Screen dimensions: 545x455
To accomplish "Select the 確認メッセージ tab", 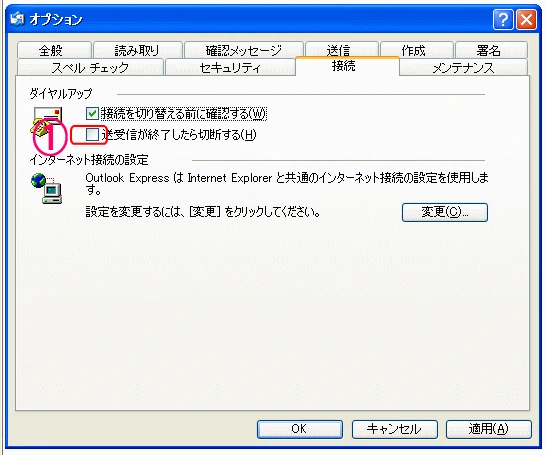I will coord(244,50).
